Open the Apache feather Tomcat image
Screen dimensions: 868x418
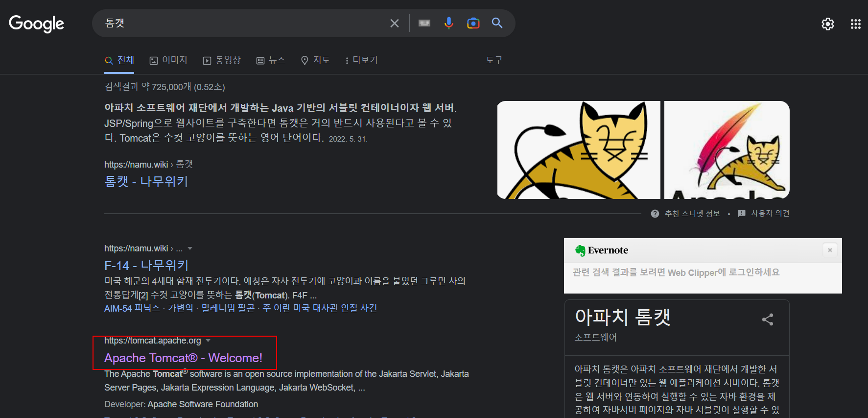[x=727, y=150]
